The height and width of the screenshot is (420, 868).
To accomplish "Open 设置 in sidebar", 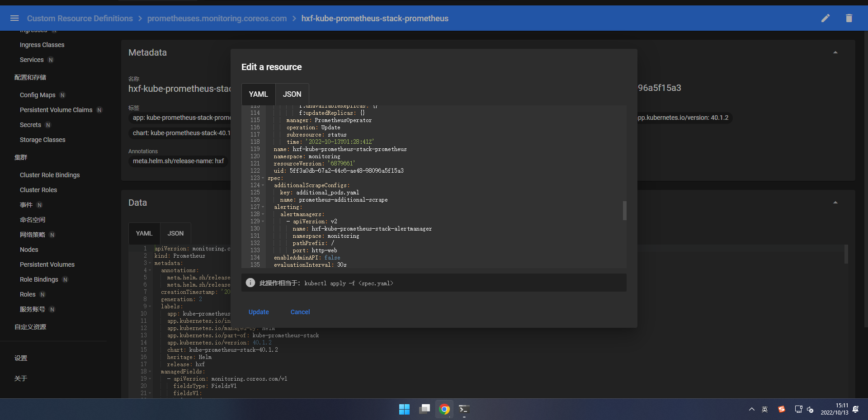I will tap(21, 358).
